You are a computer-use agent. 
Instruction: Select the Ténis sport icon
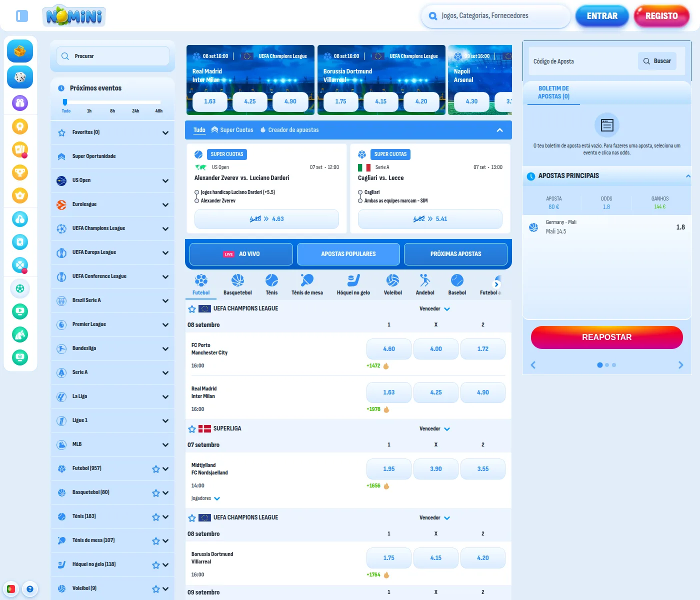[x=271, y=284]
